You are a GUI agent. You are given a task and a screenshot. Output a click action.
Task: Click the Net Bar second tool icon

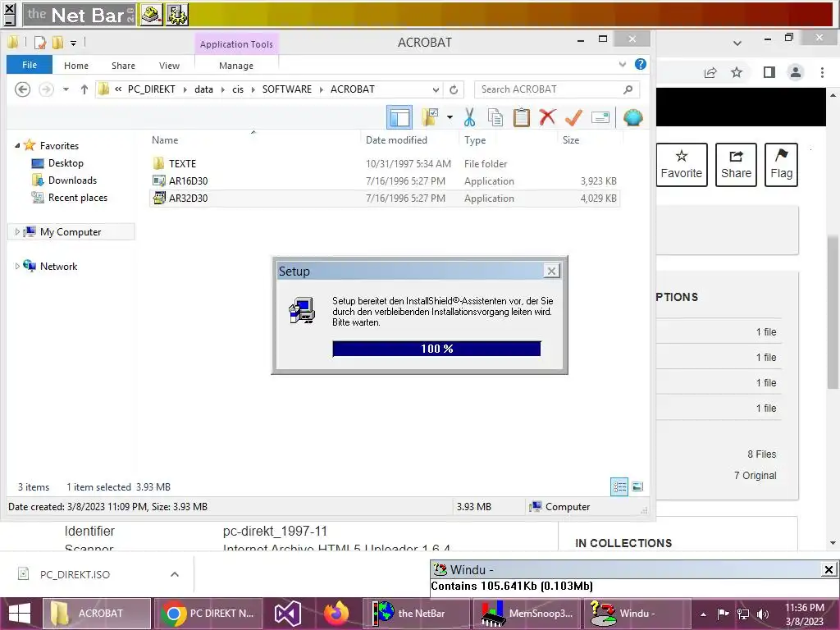pyautogui.click(x=177, y=15)
